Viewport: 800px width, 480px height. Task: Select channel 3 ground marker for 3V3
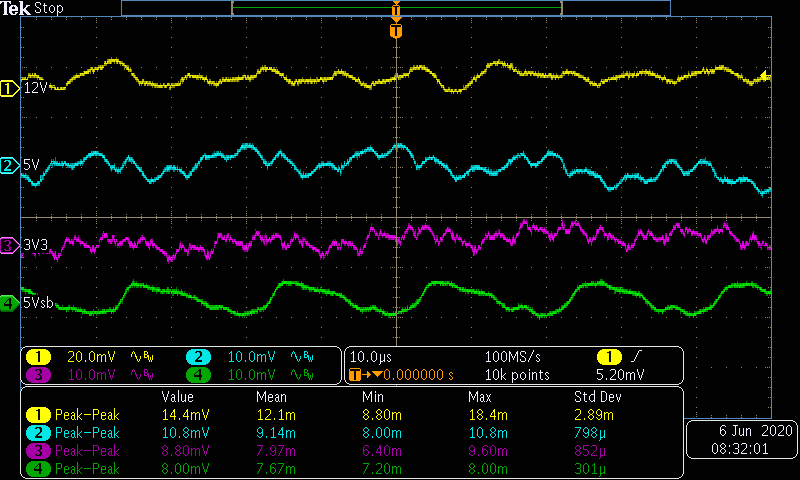pos(9,246)
